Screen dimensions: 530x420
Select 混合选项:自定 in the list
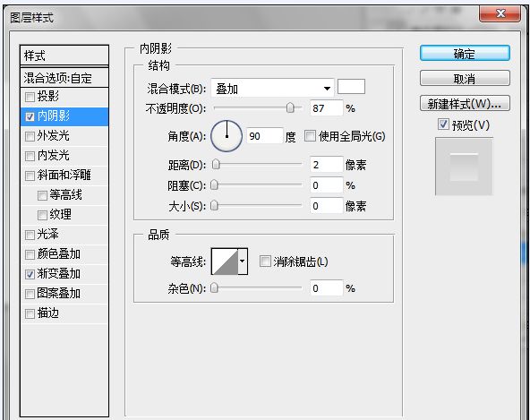(x=64, y=78)
